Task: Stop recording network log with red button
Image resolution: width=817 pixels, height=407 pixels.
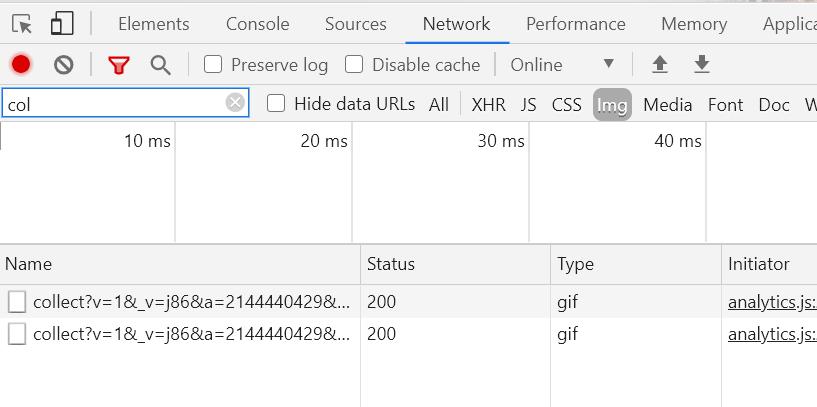Action: pos(21,65)
